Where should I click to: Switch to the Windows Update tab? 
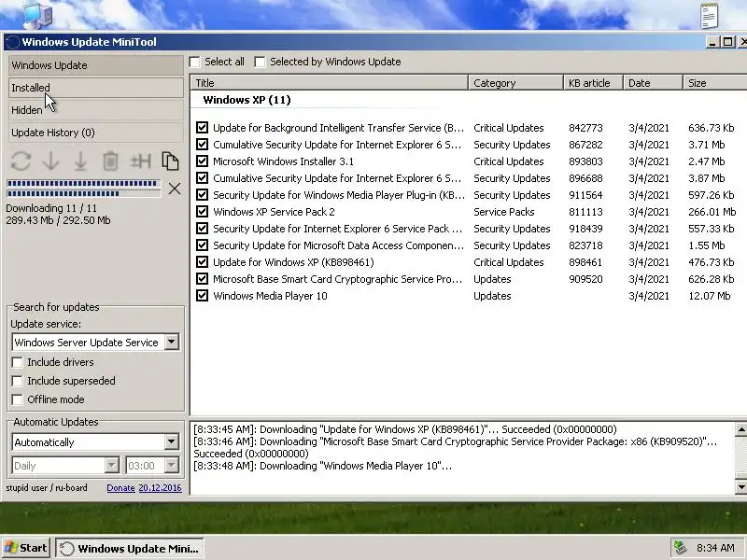[96, 65]
